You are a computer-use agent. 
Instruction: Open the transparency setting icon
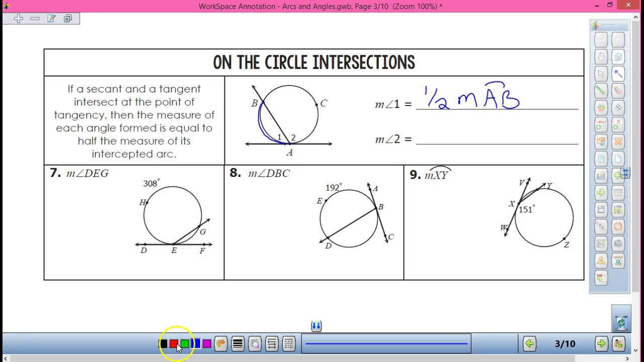click(255, 344)
